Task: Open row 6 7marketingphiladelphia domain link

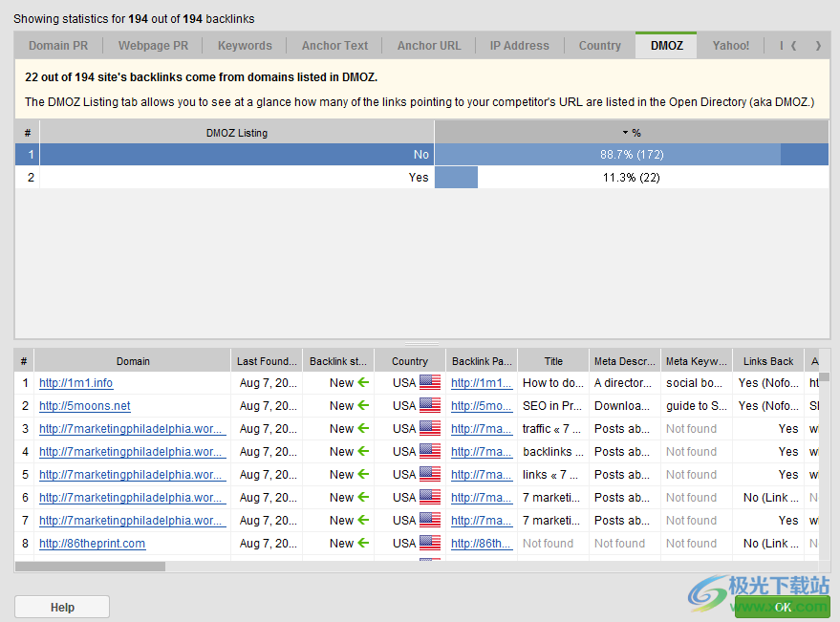Action: [131, 498]
